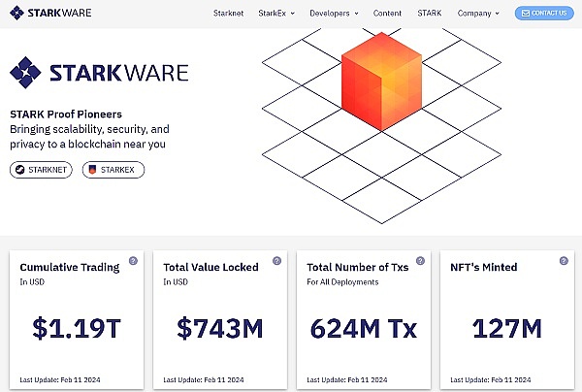
Task: Click the $743M total value locked figure
Action: (x=218, y=328)
